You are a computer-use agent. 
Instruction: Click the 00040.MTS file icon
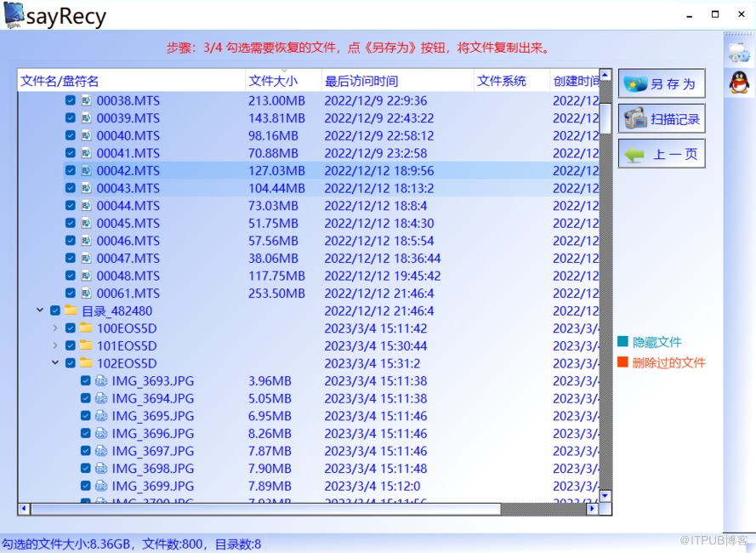(x=86, y=135)
